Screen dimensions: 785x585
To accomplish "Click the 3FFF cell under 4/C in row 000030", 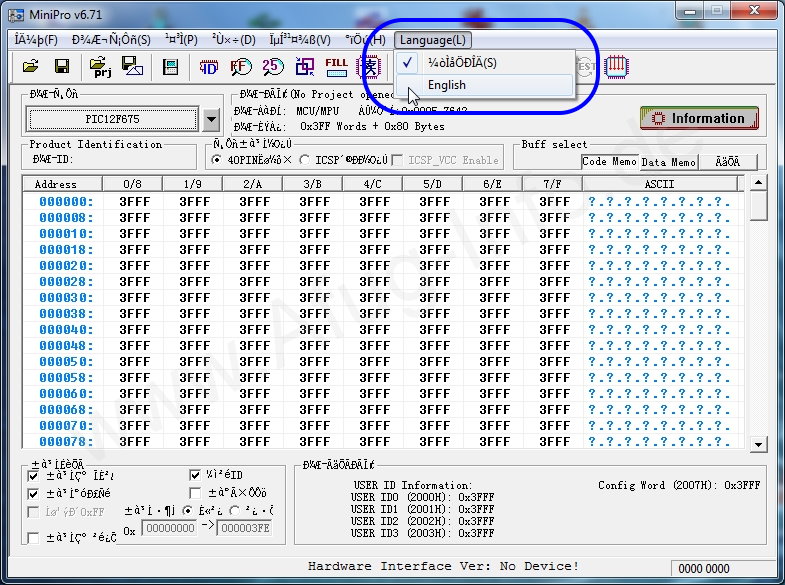I will [x=374, y=298].
